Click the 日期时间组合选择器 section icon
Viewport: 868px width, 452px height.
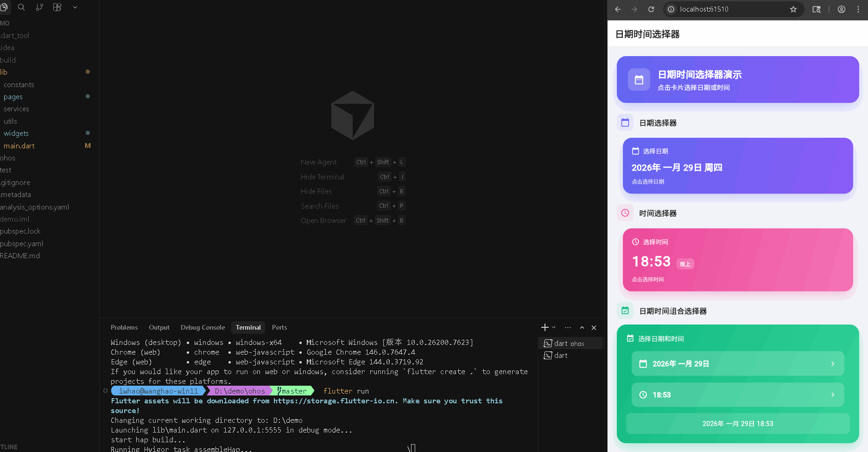pyautogui.click(x=625, y=311)
